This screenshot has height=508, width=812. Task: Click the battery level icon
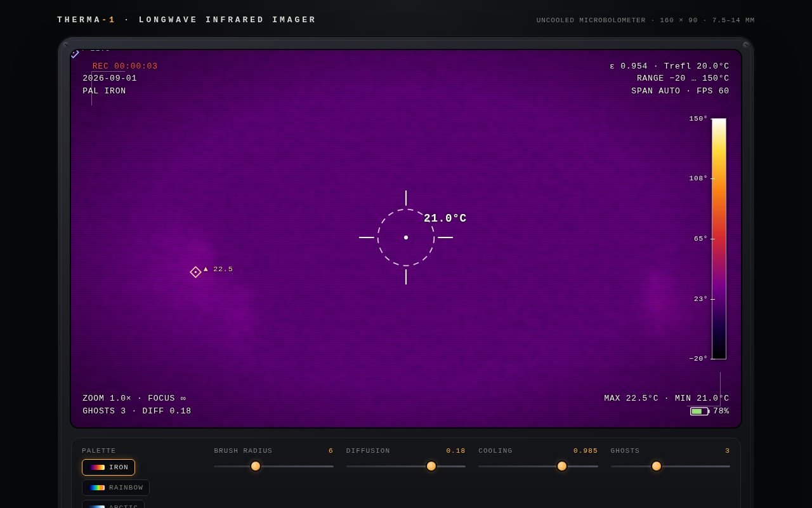pyautogui.click(x=700, y=411)
